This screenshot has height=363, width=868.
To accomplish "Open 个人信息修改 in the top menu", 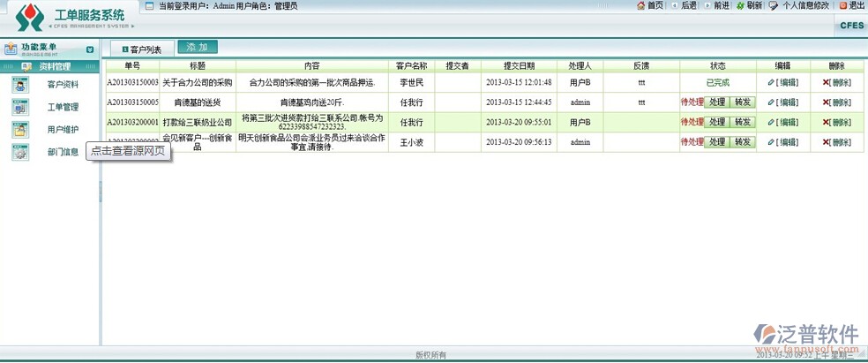I will 804,5.
